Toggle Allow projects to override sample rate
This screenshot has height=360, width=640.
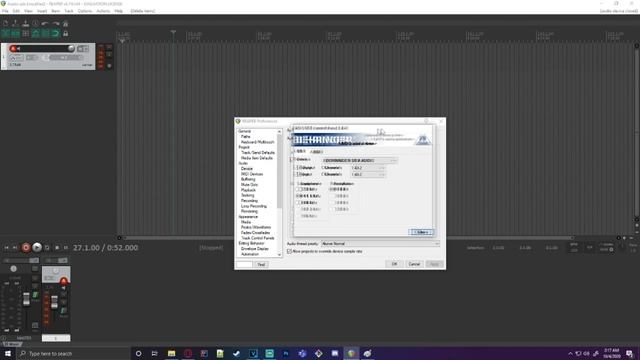(x=289, y=251)
